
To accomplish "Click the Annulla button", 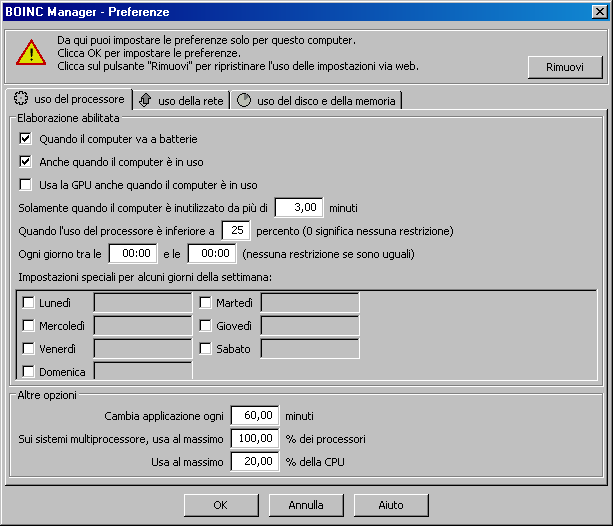I will 306,505.
